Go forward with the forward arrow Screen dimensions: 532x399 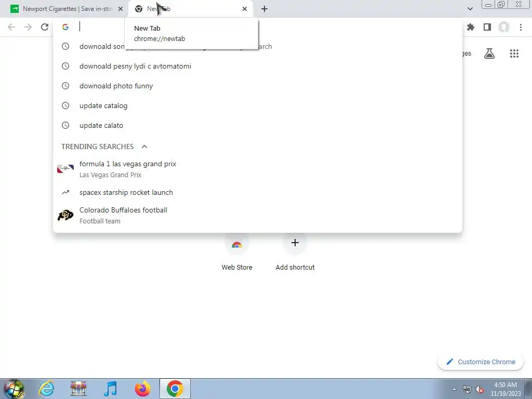pos(28,27)
